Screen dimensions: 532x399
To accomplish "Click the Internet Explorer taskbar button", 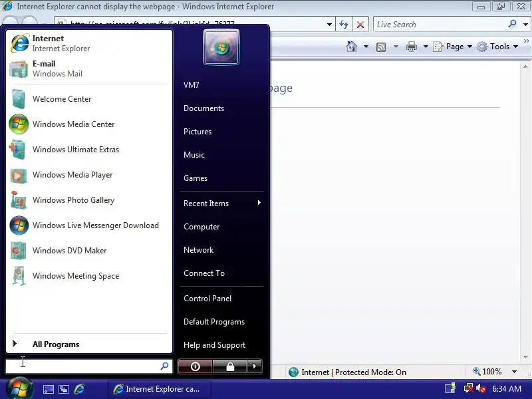I will pos(159,389).
